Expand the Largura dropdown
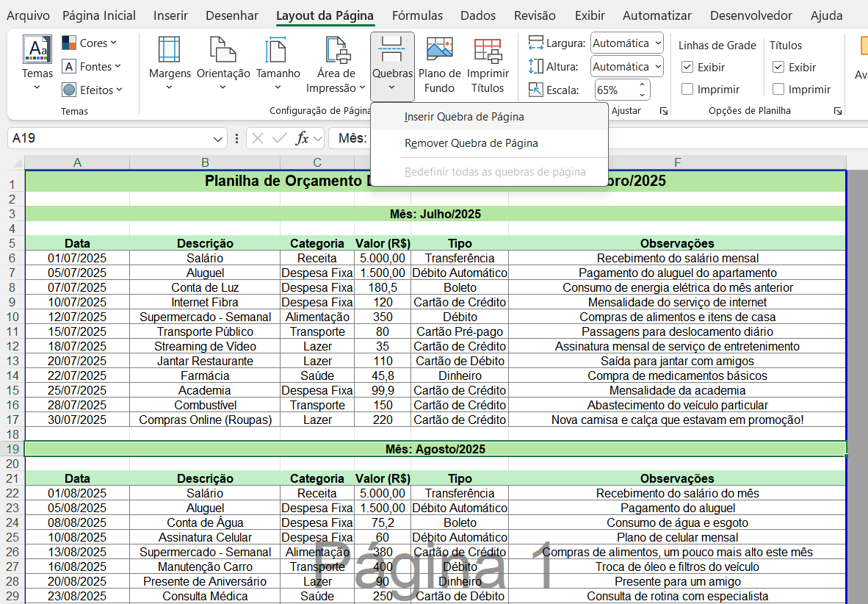The width and height of the screenshot is (868, 604). point(657,43)
